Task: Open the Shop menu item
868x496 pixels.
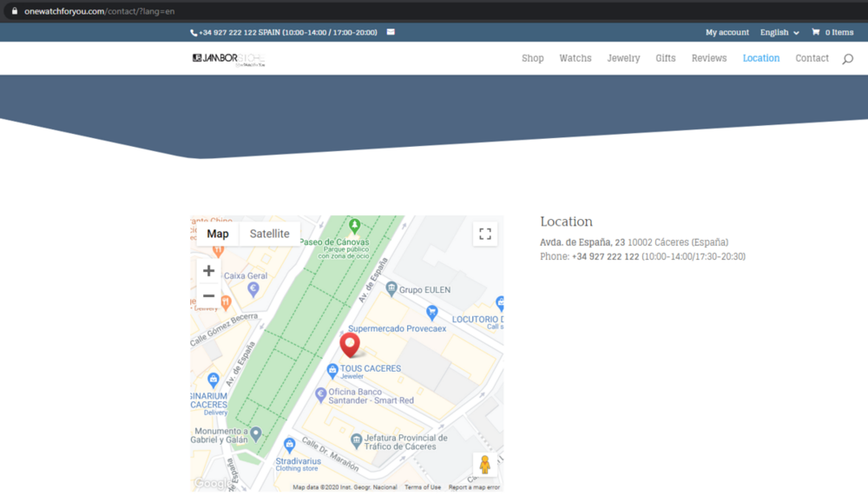Action: (532, 58)
